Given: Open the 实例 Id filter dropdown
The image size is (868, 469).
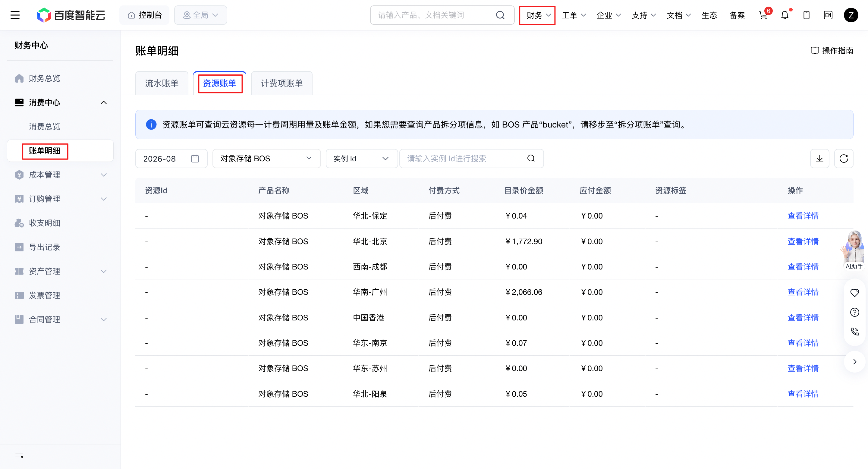Looking at the screenshot, I should [x=362, y=158].
